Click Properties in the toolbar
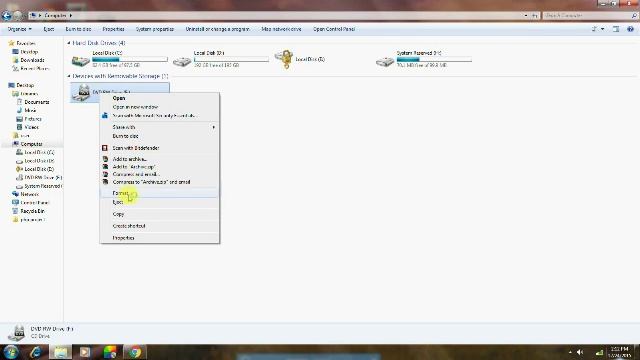This screenshot has height=360, width=640. (x=113, y=29)
